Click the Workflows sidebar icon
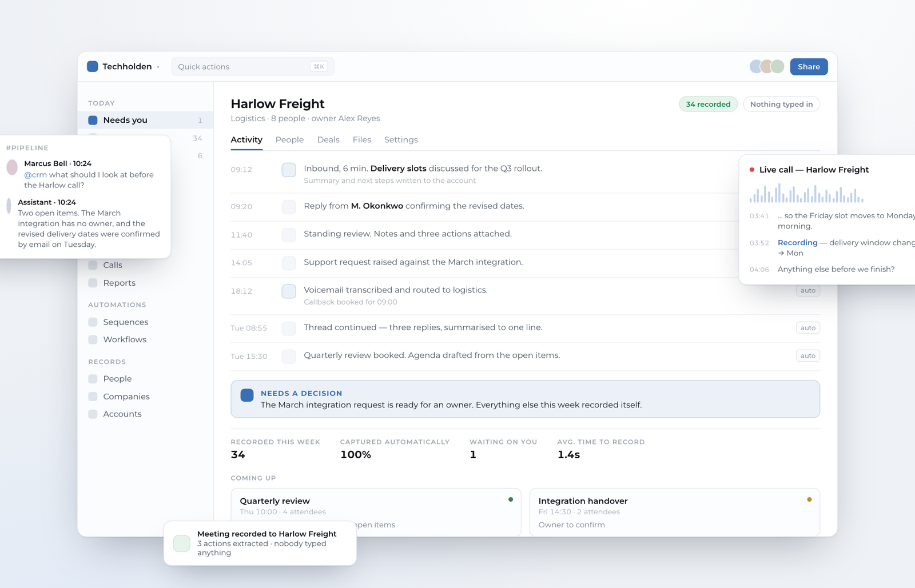Viewport: 915px width, 588px height. [93, 339]
